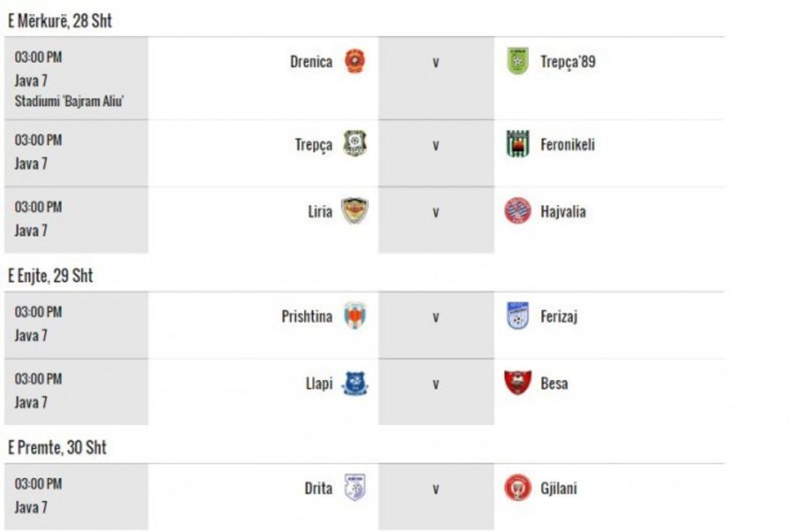The image size is (801, 532).
Task: Click the Trepça'89 green crest icon
Action: pos(517,61)
